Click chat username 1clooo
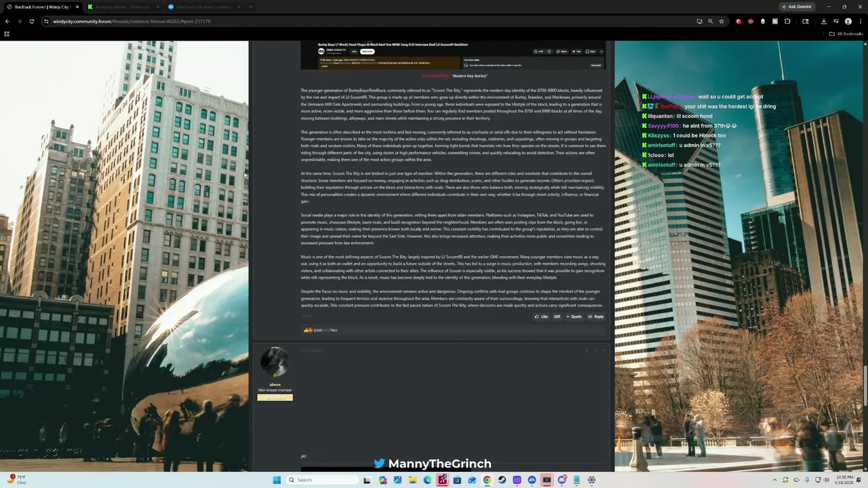The height and width of the screenshot is (488, 868). click(656, 155)
